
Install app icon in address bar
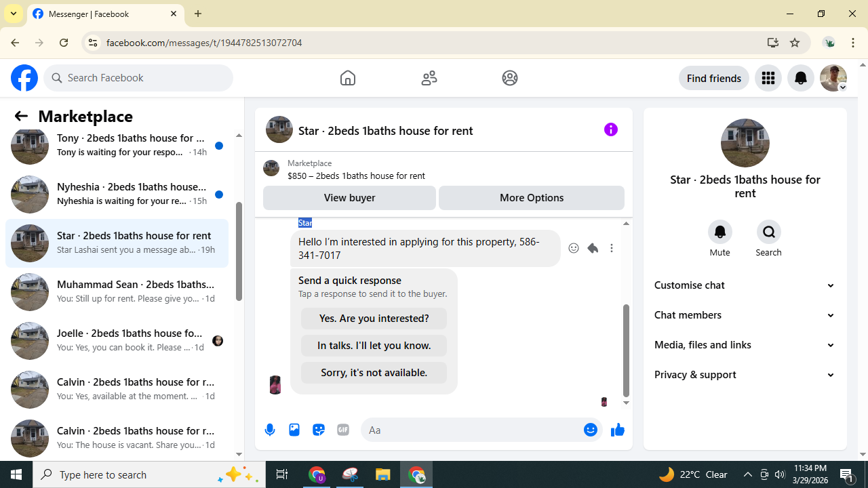click(x=772, y=43)
